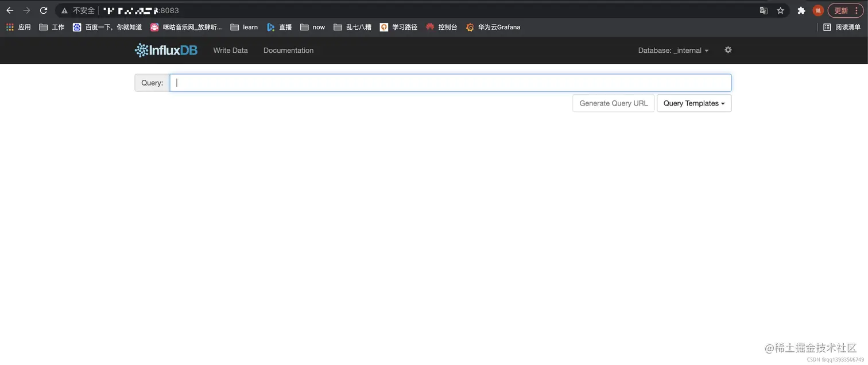The height and width of the screenshot is (365, 868).
Task: Open the 应用 apps shortcut
Action: pos(18,27)
